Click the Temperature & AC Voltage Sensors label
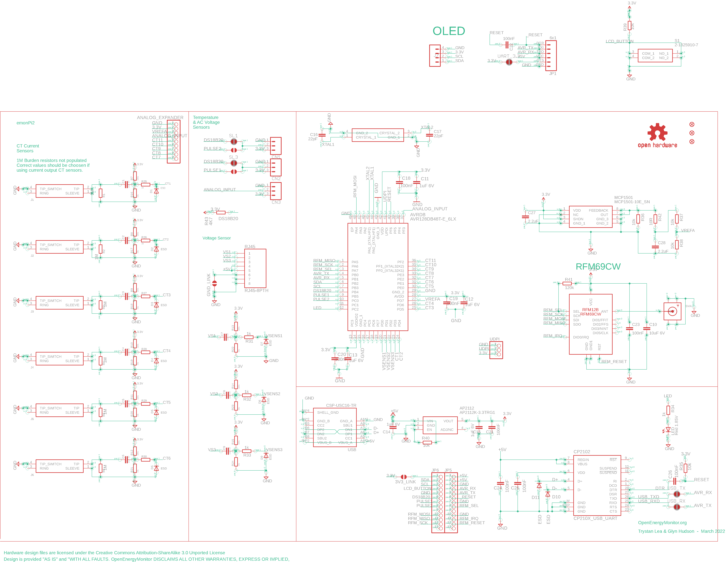Image resolution: width=728 pixels, height=562 pixels. point(206,122)
